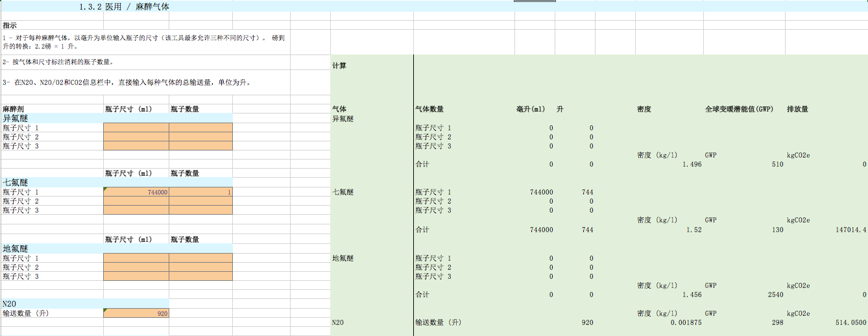Select the 地氟醚 瓶子尺寸 1 size input cell
This screenshot has width=868, height=336.
click(x=136, y=258)
